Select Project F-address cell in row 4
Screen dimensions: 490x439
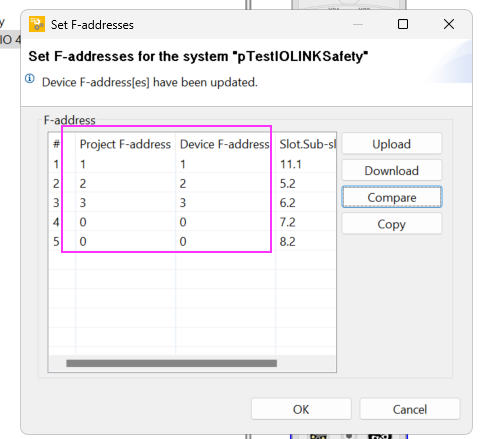(x=125, y=222)
